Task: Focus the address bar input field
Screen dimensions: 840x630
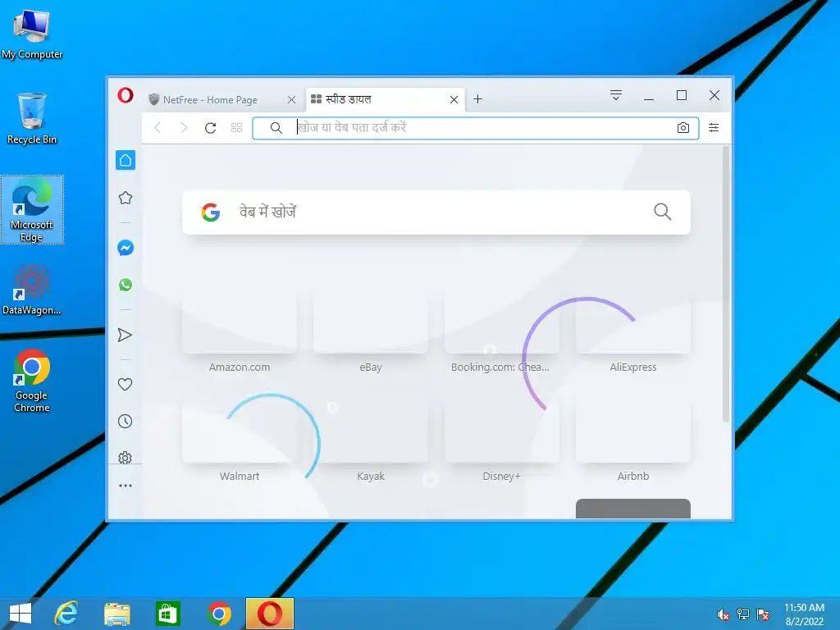Action: [476, 128]
